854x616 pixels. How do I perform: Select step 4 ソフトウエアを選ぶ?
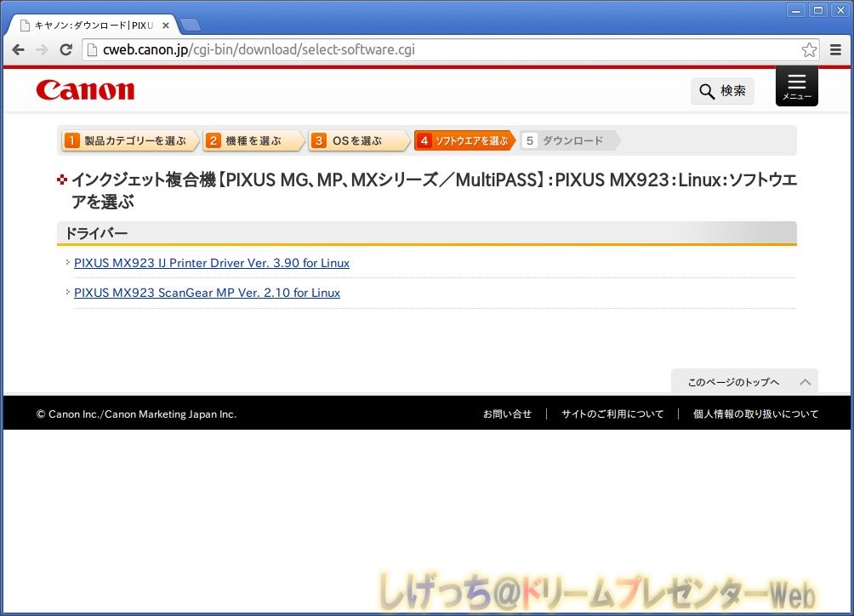point(464,140)
